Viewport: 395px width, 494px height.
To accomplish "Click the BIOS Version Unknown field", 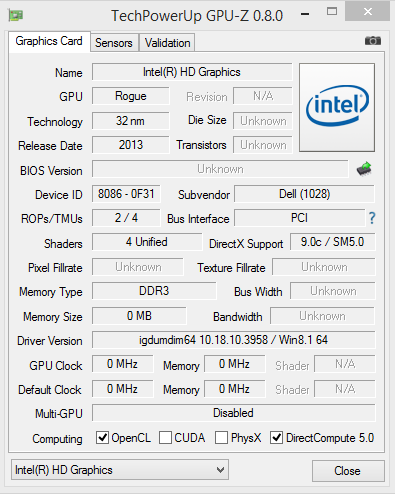I will 220,169.
